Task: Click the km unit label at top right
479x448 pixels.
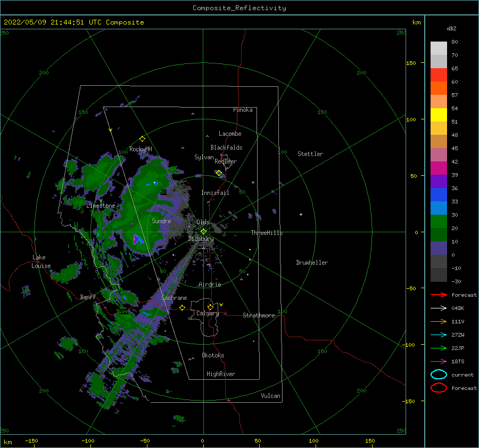Action: [x=416, y=22]
